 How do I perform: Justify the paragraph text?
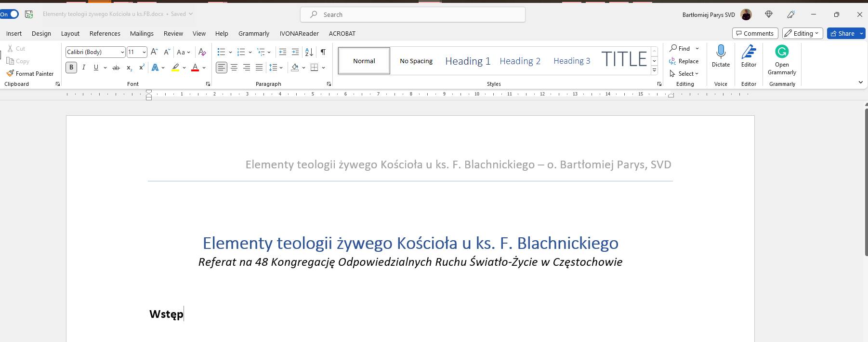point(259,68)
